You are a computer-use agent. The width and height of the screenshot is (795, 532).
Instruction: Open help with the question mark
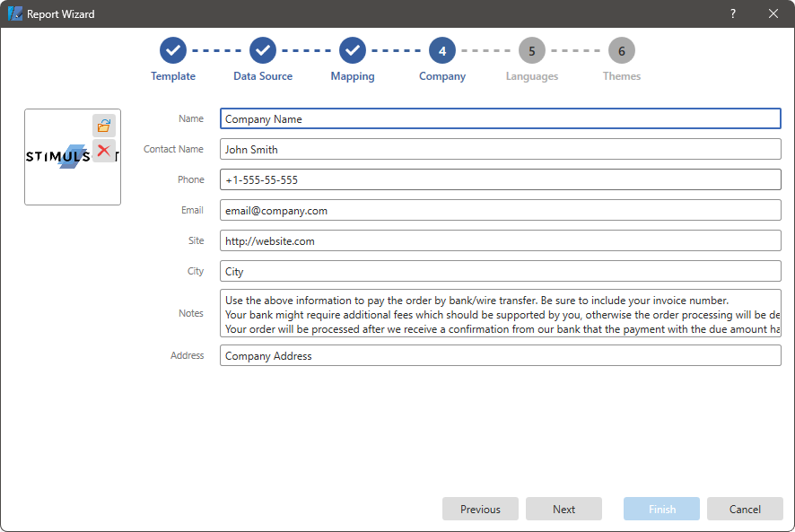[732, 13]
